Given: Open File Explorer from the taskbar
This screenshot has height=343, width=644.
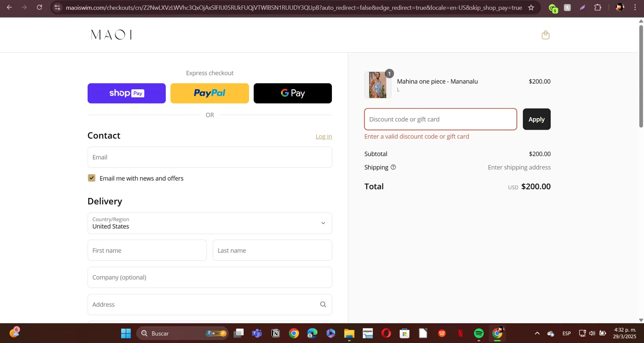Looking at the screenshot, I should coord(349,333).
